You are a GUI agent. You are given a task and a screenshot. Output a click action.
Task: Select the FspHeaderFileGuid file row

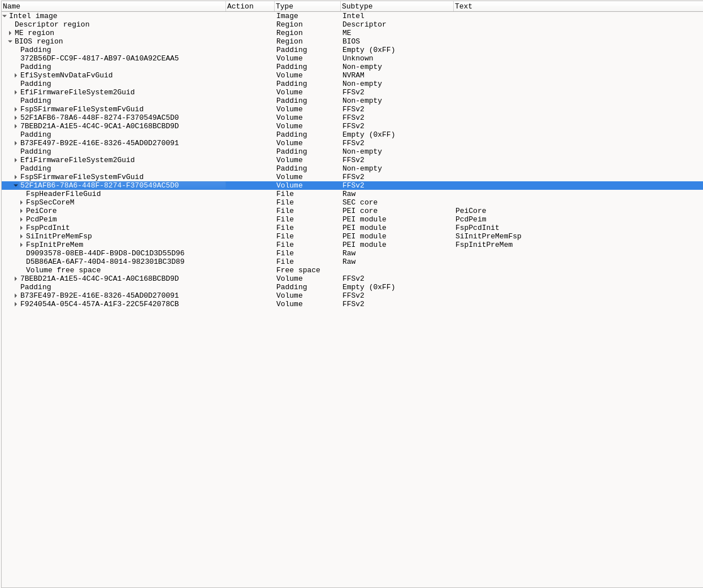click(x=352, y=194)
